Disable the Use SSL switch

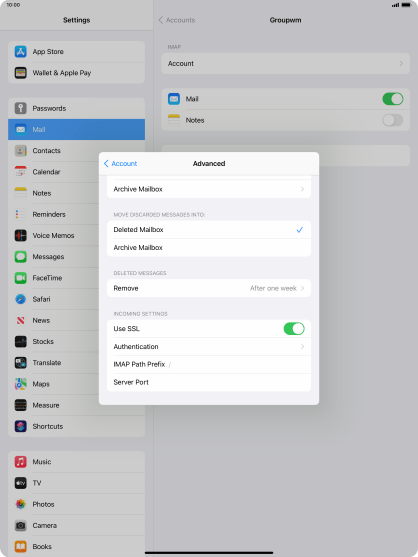294,329
